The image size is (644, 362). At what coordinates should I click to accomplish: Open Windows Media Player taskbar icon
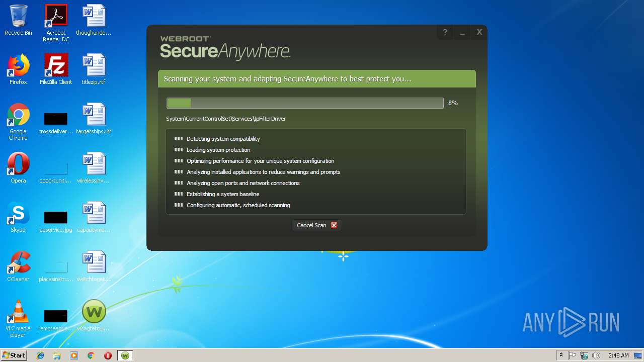coord(74,355)
